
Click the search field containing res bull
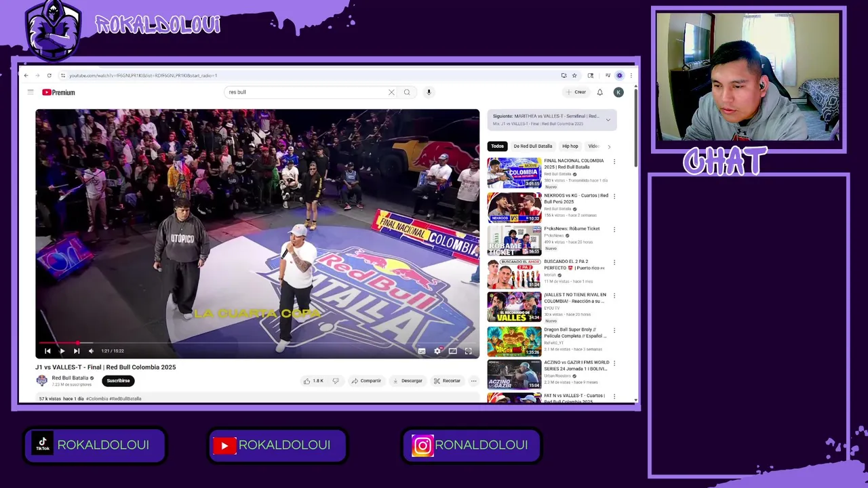click(305, 92)
